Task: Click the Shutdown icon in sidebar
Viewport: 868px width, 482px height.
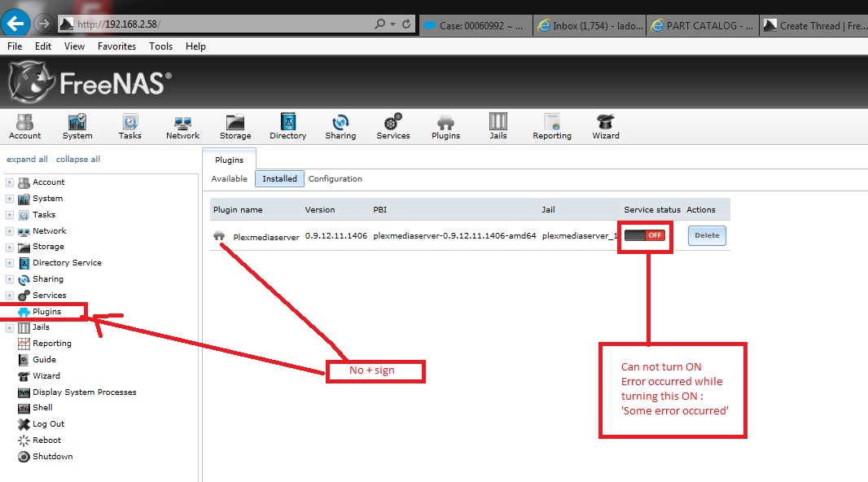Action: coord(24,457)
